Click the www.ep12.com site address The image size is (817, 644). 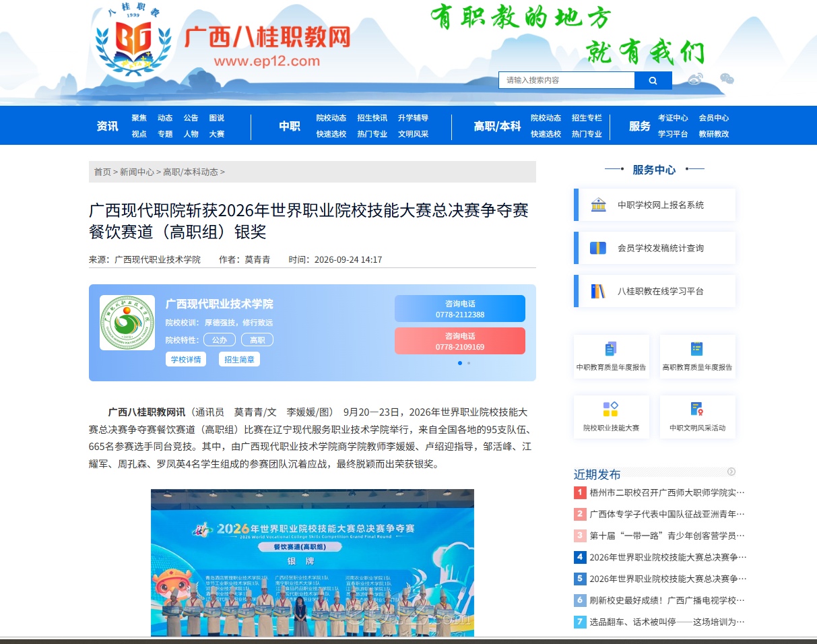267,61
